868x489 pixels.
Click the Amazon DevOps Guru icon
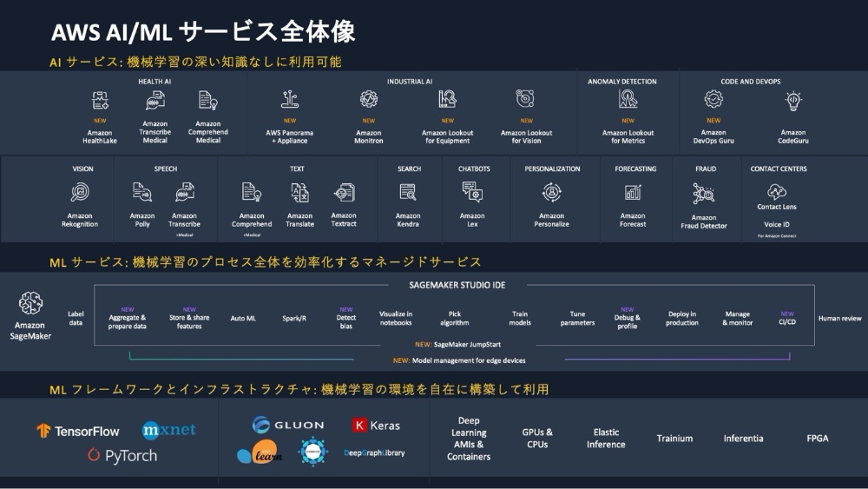click(713, 99)
